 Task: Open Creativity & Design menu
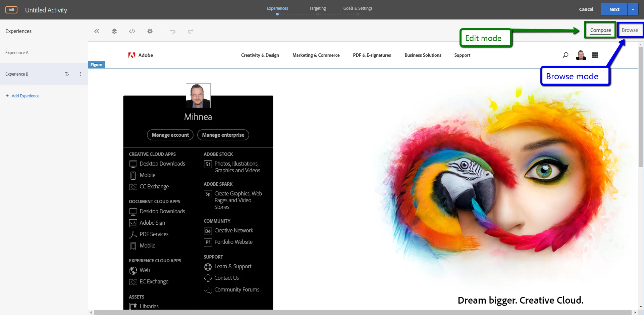coord(260,55)
